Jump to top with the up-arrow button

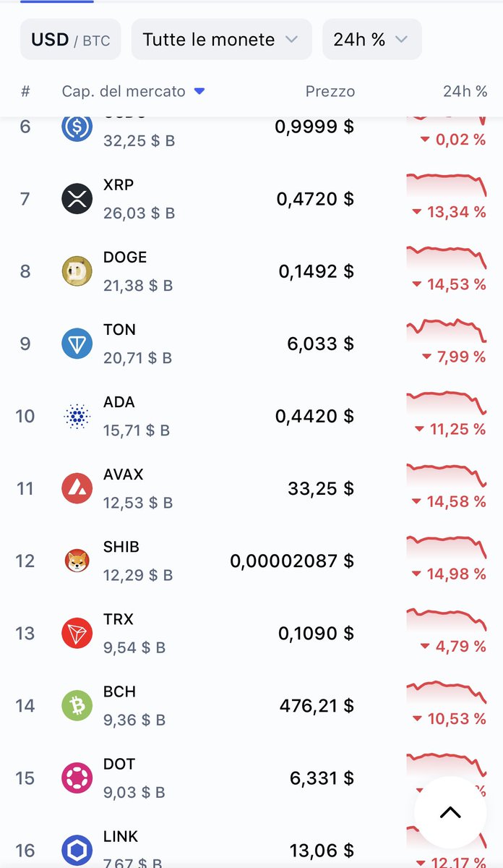[x=450, y=812]
